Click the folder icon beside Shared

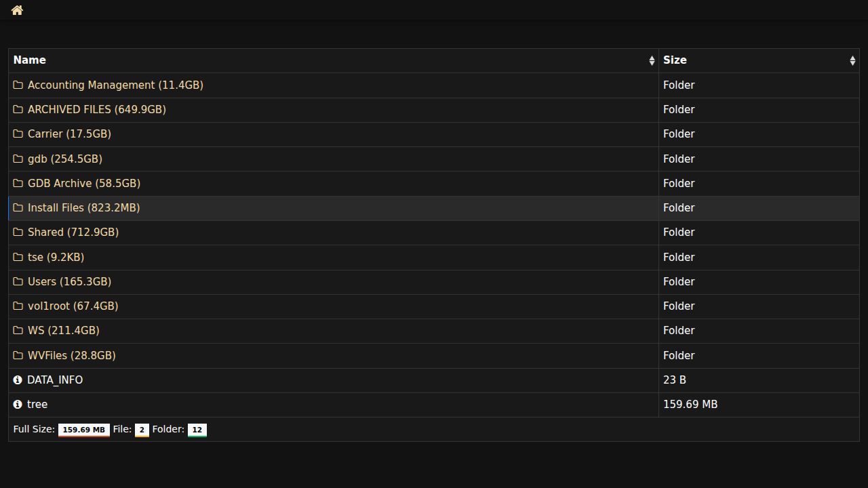pos(18,232)
